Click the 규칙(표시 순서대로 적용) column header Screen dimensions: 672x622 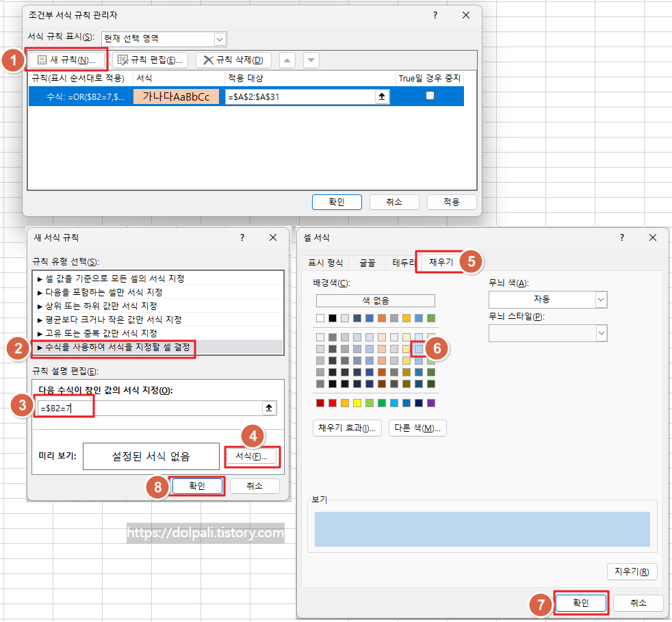click(79, 79)
